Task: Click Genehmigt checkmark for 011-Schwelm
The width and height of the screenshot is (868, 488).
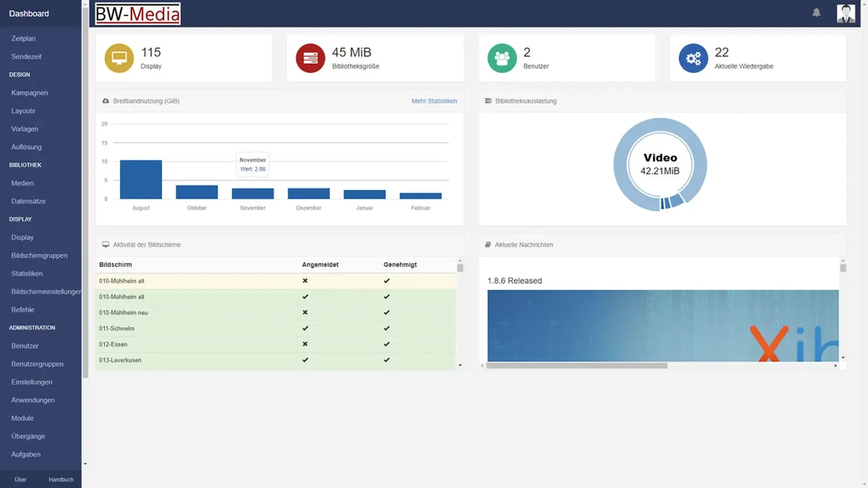Action: [x=387, y=328]
